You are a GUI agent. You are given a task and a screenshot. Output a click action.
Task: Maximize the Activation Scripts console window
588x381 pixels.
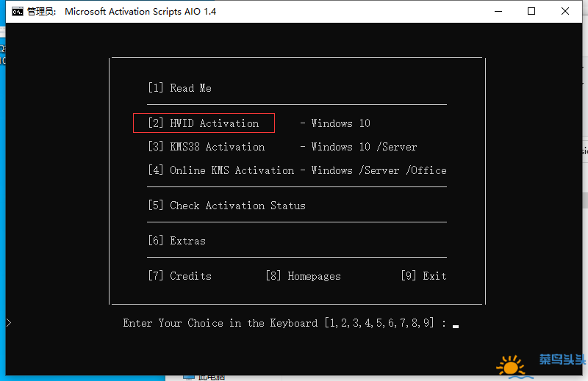tap(531, 11)
